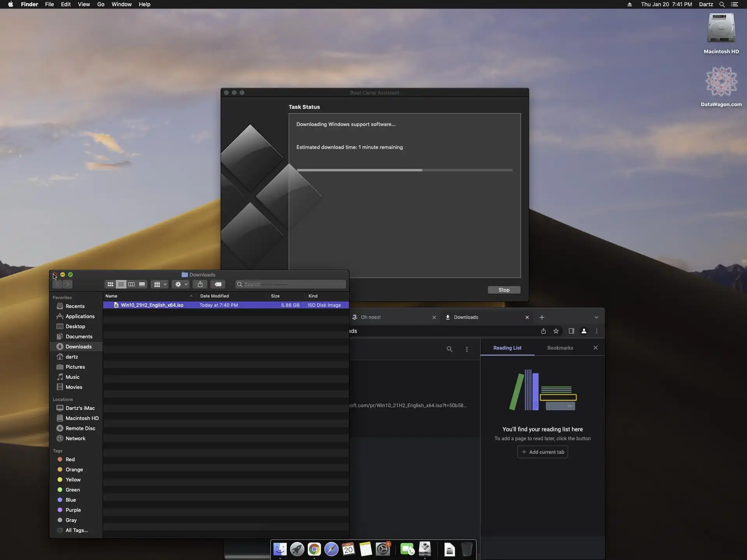
Task: Select list view toggle in Finder
Action: pyautogui.click(x=121, y=284)
